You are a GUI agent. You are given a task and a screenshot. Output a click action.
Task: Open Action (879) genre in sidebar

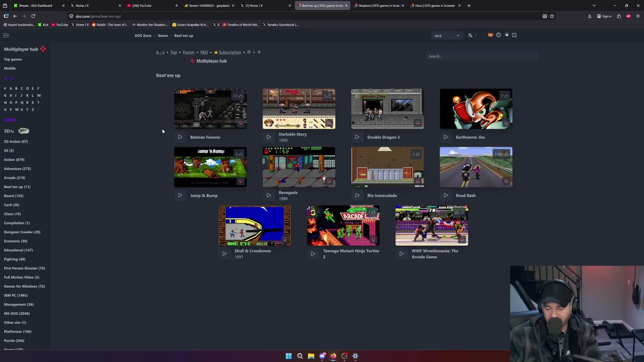point(14,160)
